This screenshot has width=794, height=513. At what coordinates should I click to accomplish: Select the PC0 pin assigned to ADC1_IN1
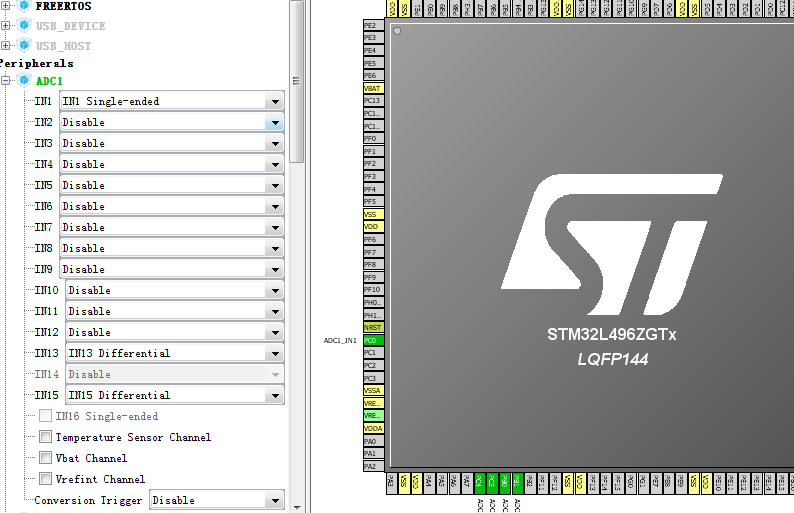pyautogui.click(x=373, y=340)
